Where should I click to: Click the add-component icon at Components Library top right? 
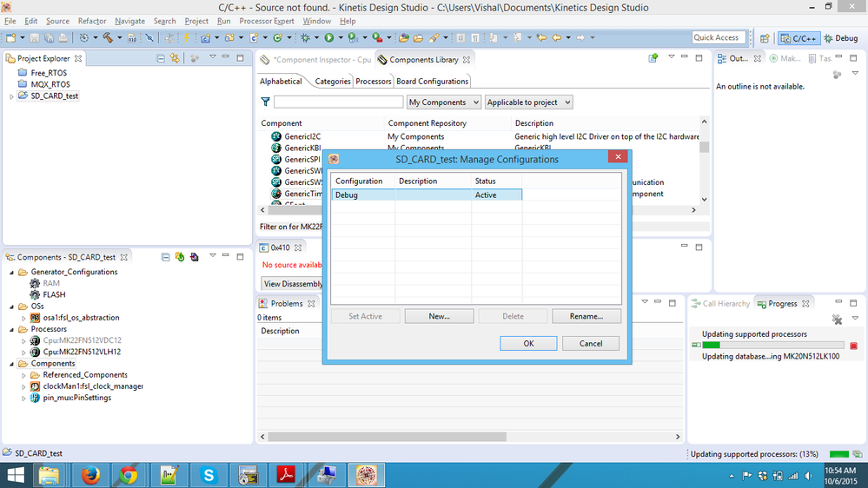(653, 57)
